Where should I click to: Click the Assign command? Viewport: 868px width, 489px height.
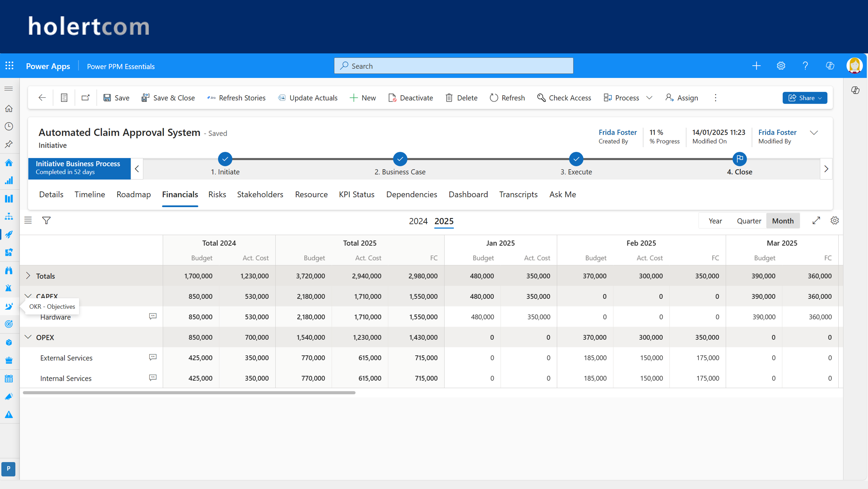coord(682,98)
